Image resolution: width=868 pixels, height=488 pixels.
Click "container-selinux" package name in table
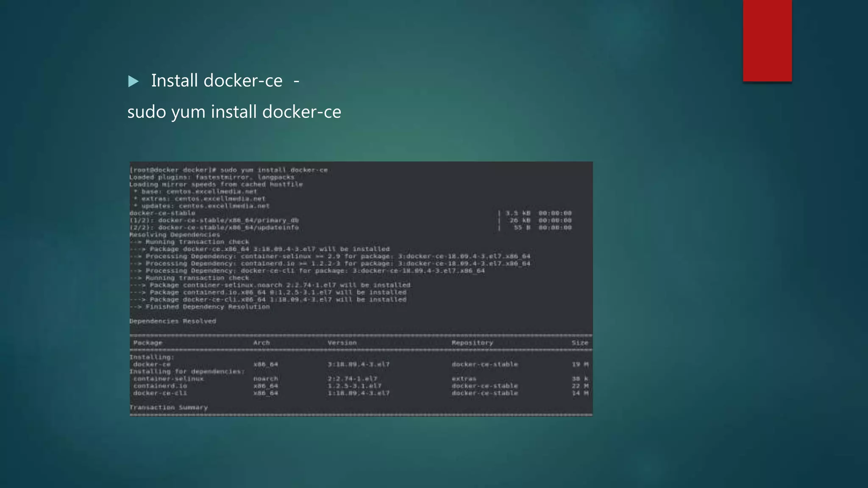tap(168, 379)
